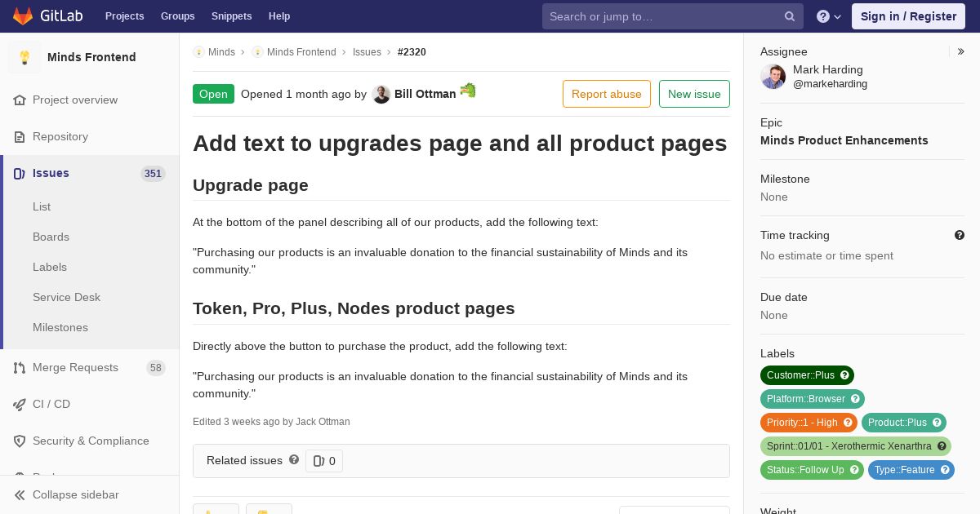The height and width of the screenshot is (514, 980).
Task: Open Help in top navigation
Action: (x=279, y=16)
